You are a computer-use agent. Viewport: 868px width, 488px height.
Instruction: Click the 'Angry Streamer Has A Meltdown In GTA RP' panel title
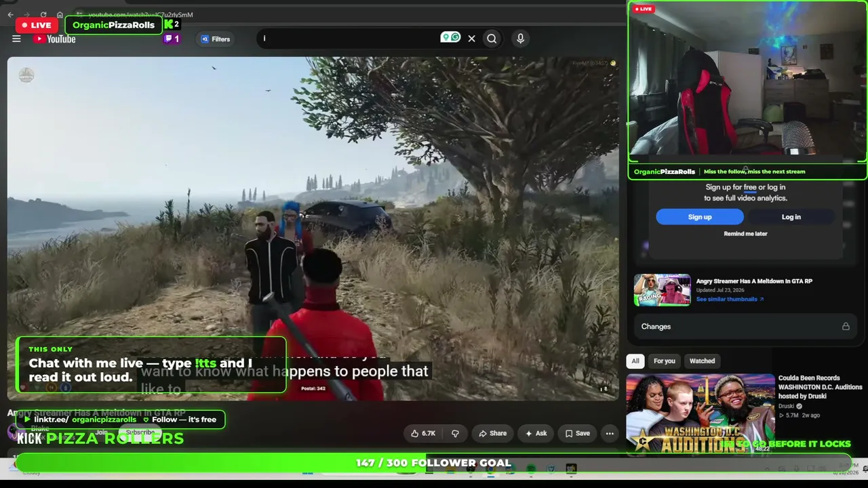coord(754,281)
